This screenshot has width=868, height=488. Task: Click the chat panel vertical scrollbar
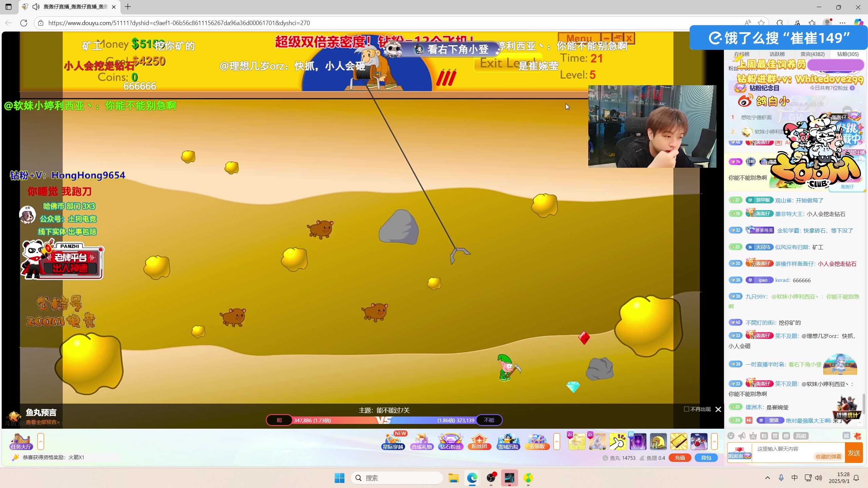pos(864,403)
